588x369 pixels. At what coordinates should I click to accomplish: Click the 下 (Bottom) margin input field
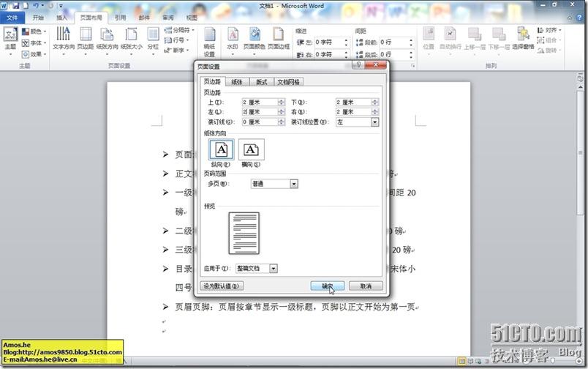point(354,102)
